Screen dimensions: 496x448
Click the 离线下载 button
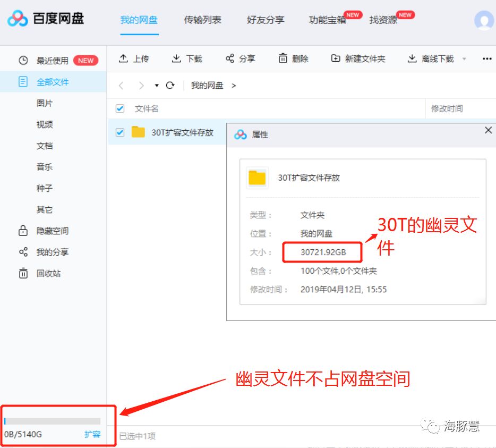(x=431, y=58)
